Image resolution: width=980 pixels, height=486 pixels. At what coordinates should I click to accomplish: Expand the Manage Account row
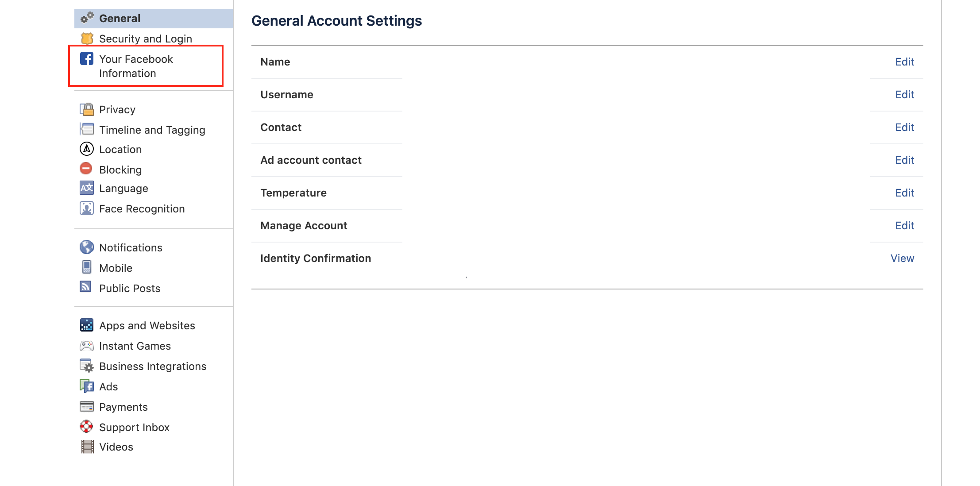pos(904,225)
